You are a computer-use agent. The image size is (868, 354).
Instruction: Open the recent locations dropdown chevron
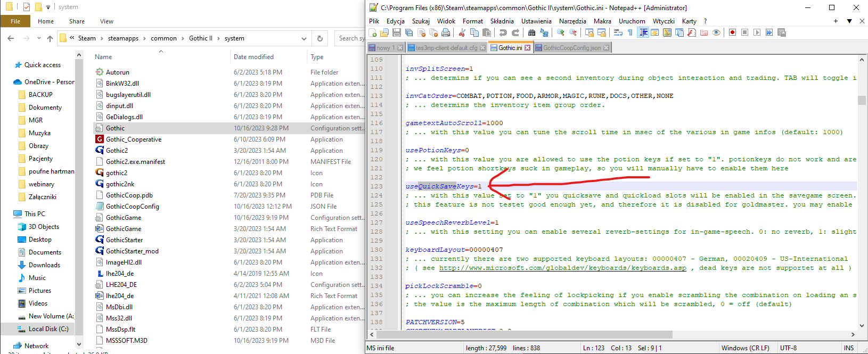(x=39, y=38)
